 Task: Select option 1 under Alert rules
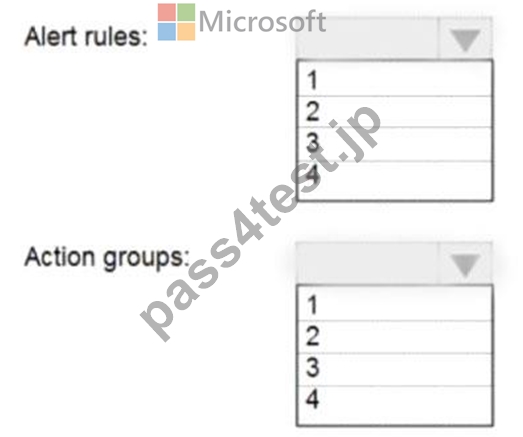(x=395, y=79)
